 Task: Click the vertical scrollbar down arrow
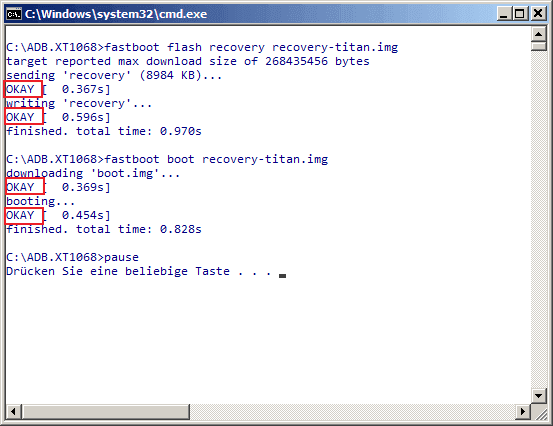(539, 396)
